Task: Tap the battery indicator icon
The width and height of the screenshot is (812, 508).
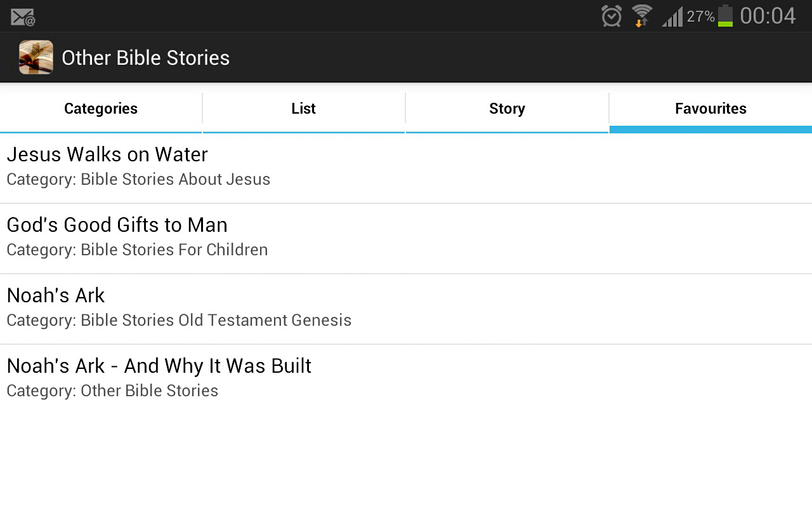Action: pos(725,16)
